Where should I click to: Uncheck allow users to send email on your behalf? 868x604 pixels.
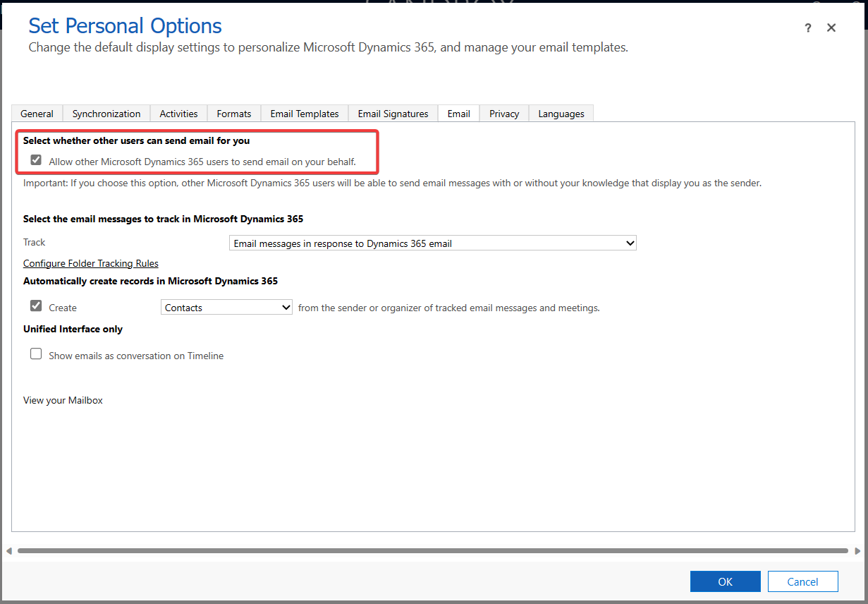[36, 161]
